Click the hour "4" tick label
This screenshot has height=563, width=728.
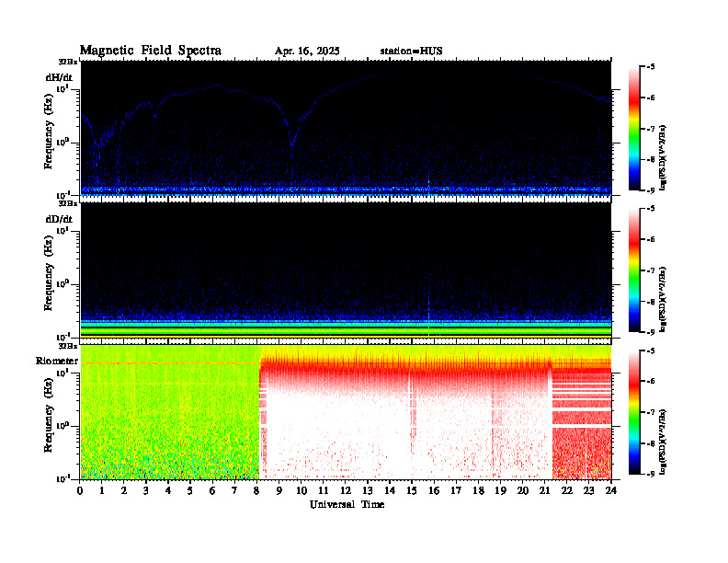point(168,491)
